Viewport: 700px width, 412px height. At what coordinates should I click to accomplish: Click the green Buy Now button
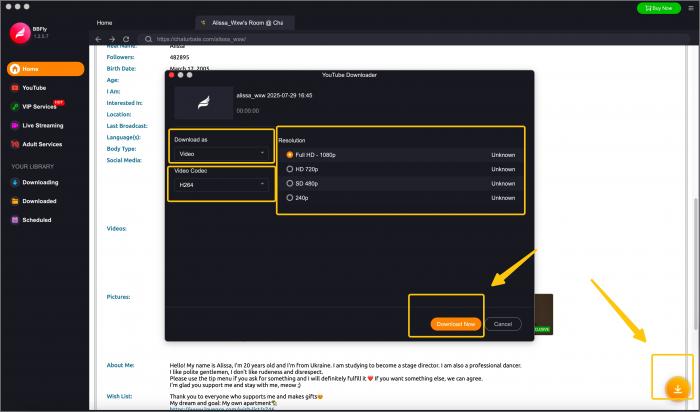click(659, 8)
